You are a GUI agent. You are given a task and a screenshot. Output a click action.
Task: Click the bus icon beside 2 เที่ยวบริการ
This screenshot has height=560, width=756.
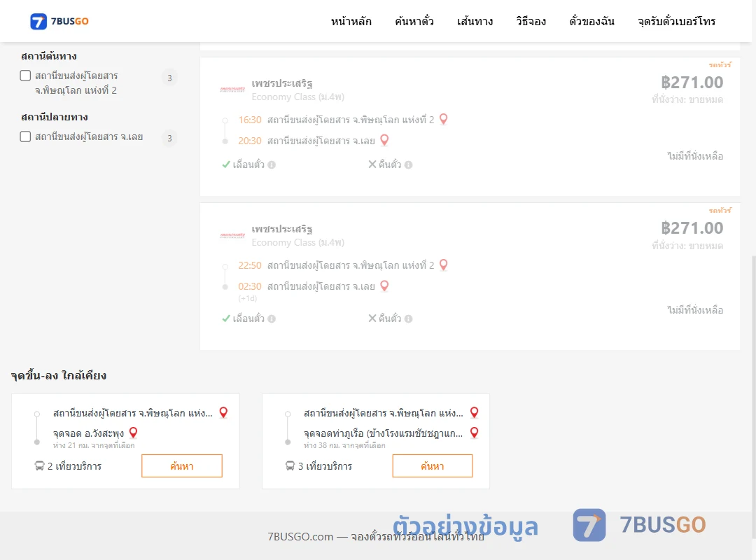pyautogui.click(x=39, y=466)
